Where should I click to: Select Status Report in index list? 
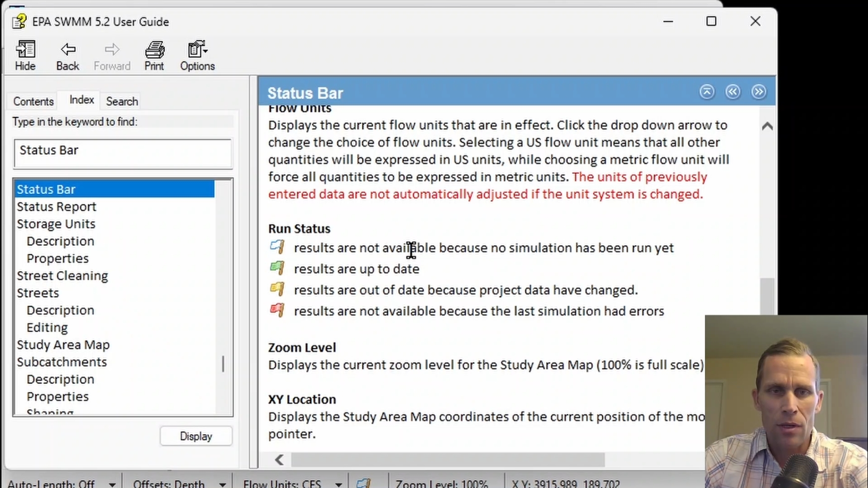pos(56,206)
